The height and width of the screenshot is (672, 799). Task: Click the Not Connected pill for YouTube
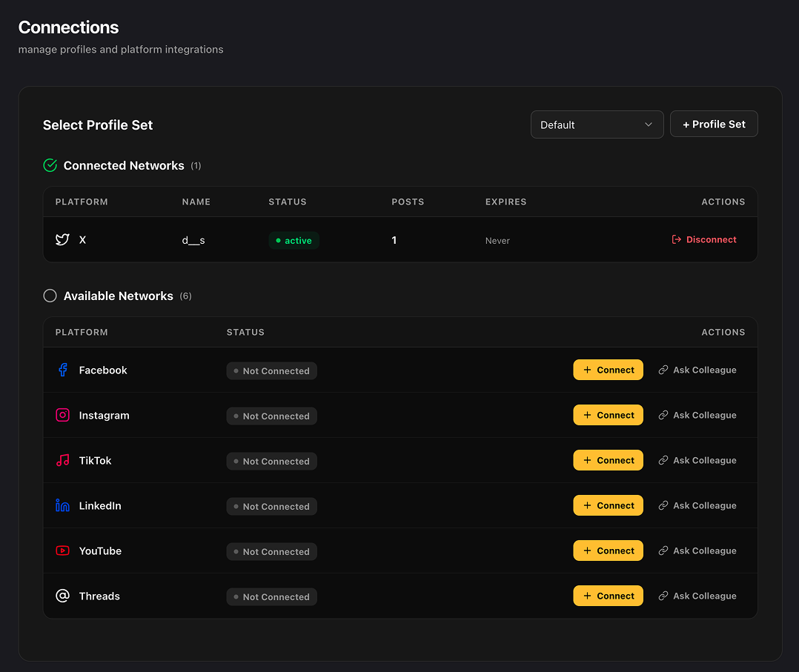point(271,551)
